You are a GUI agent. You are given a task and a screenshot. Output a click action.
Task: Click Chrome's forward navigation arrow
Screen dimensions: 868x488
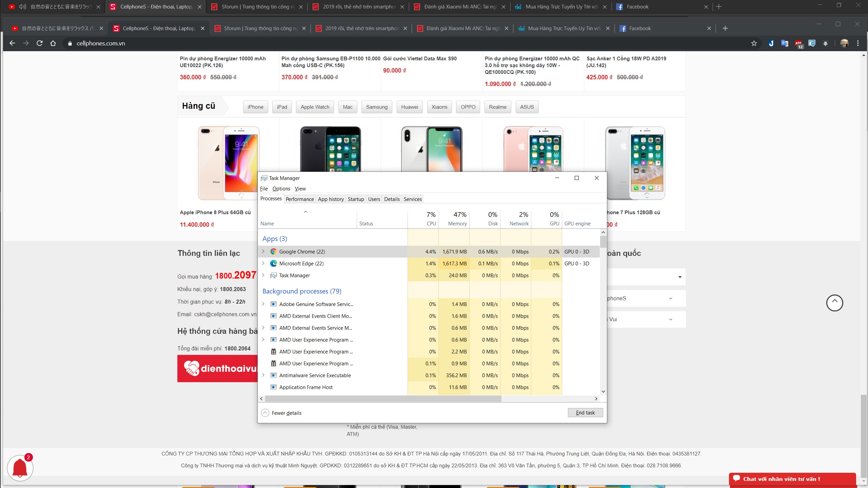[x=26, y=43]
